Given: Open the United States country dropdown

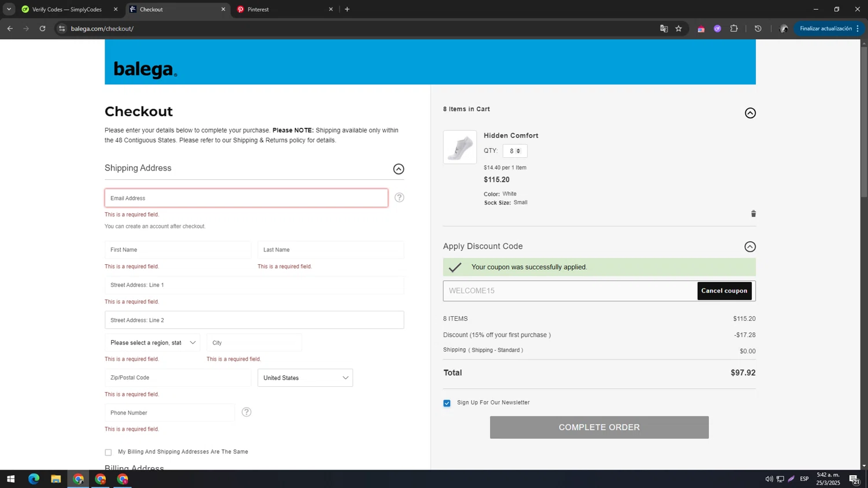Looking at the screenshot, I should [305, 378].
